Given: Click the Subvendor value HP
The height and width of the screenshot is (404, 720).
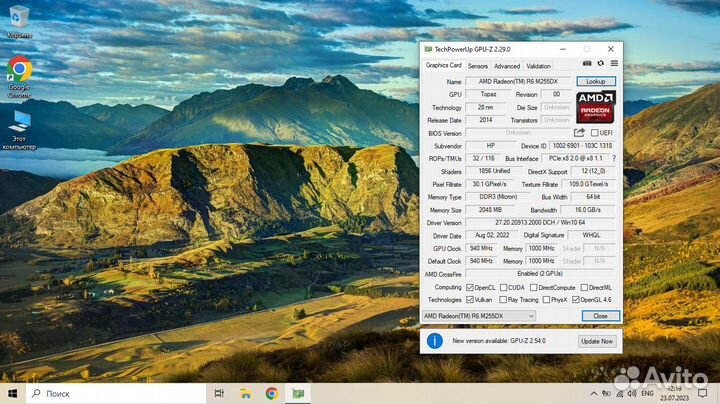Looking at the screenshot, I should pyautogui.click(x=490, y=146).
